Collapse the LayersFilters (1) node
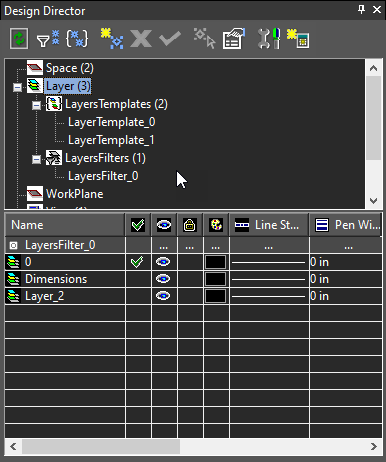Image resolution: width=386 pixels, height=462 pixels. coord(36,160)
